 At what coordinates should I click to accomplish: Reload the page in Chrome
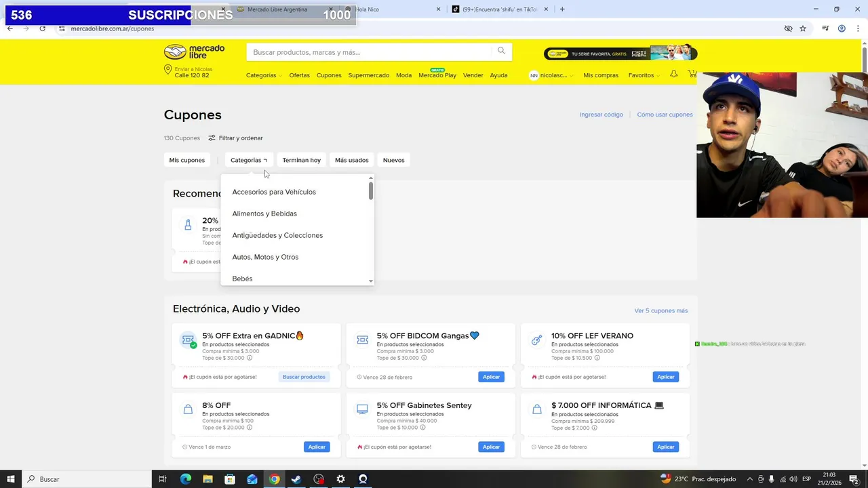coord(42,28)
